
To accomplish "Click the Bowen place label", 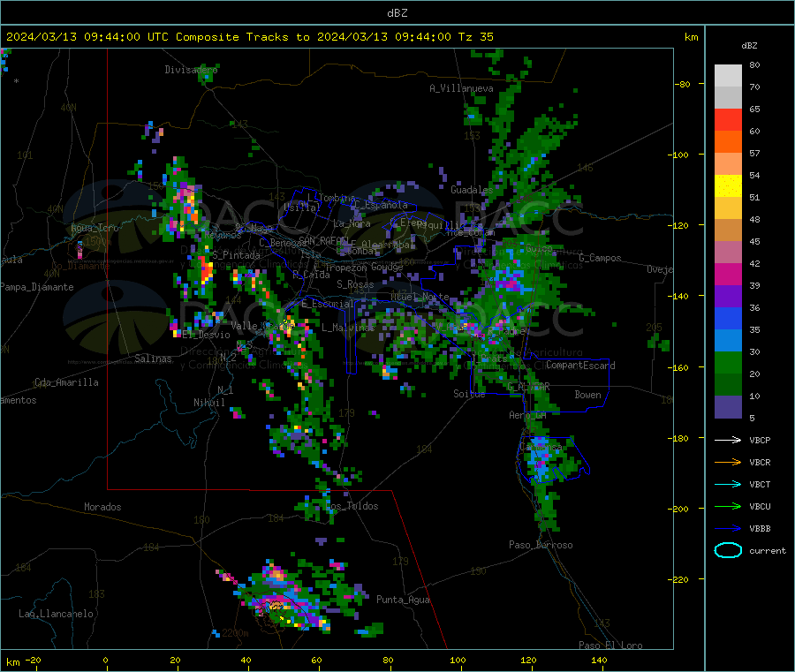I will tap(587, 395).
